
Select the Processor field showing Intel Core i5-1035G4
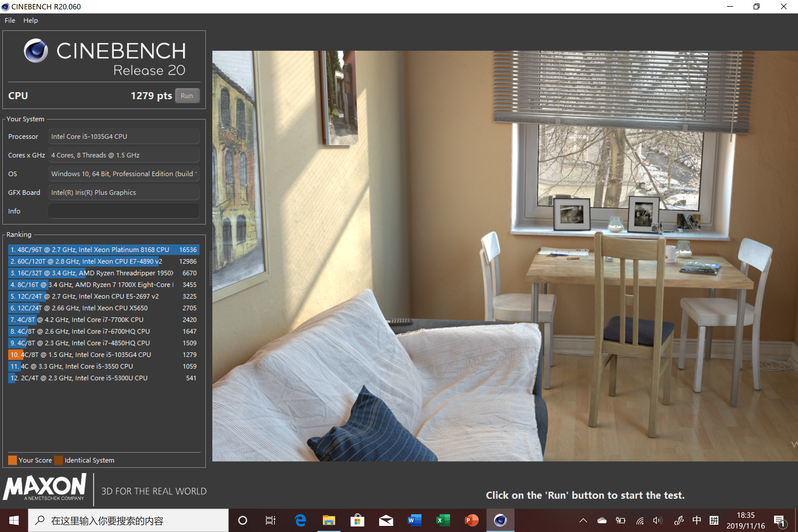pos(124,136)
